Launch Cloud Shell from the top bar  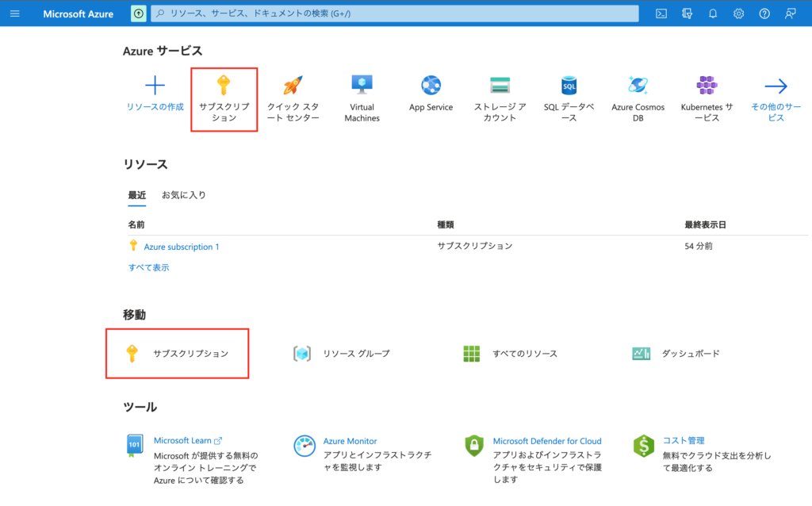tap(661, 13)
